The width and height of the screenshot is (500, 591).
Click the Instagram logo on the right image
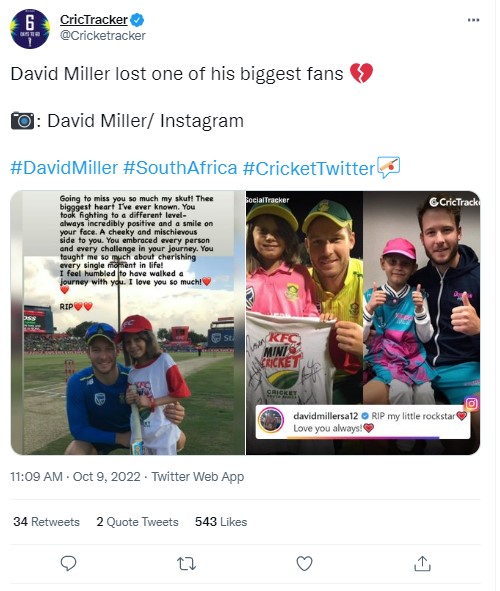click(x=471, y=404)
